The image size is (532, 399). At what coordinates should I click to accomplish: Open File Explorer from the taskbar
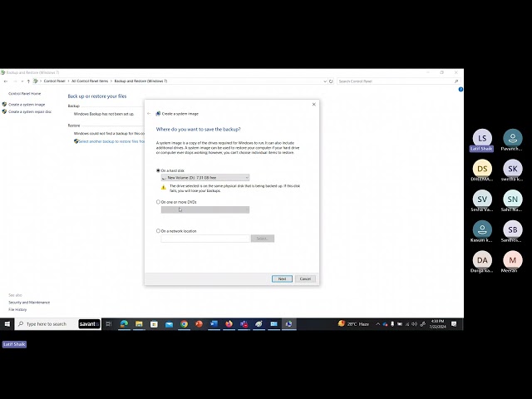click(139, 324)
